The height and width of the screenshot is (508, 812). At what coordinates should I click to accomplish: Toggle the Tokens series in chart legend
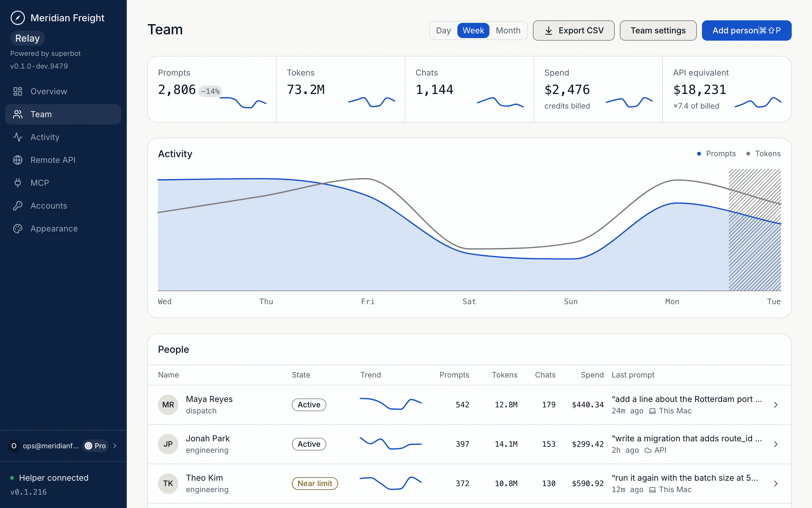pos(763,154)
